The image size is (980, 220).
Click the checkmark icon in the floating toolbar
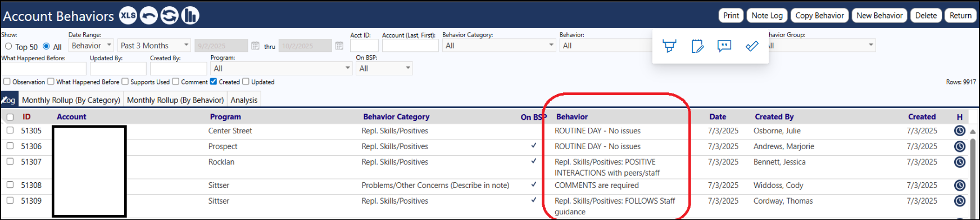tap(752, 46)
